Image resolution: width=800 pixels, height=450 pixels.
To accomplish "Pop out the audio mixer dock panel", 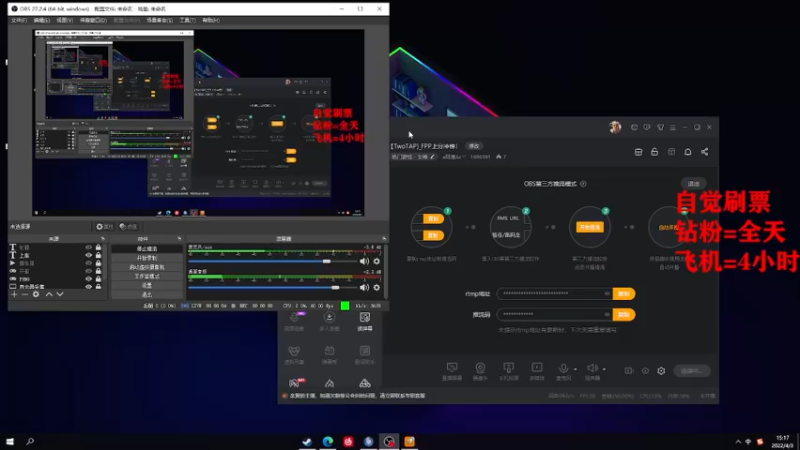I will click(x=384, y=239).
